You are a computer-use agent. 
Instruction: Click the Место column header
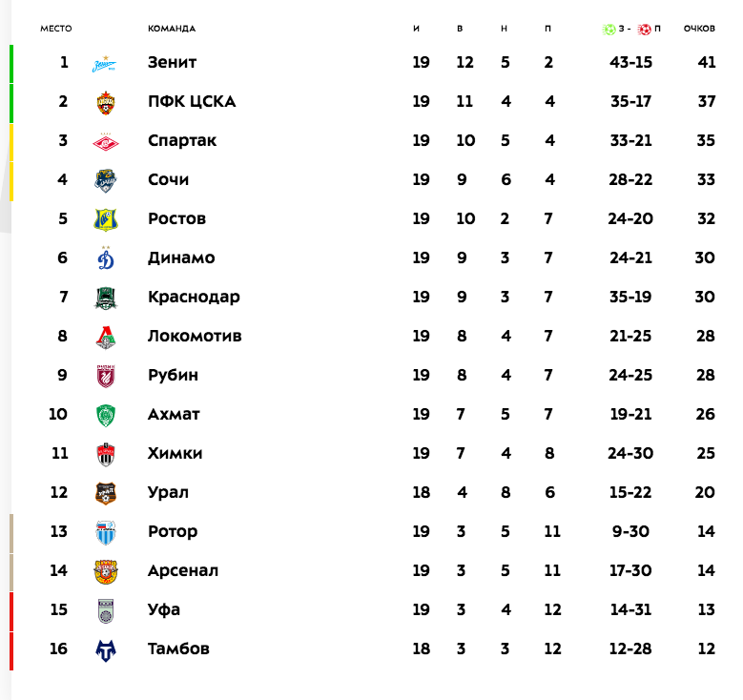[56, 29]
